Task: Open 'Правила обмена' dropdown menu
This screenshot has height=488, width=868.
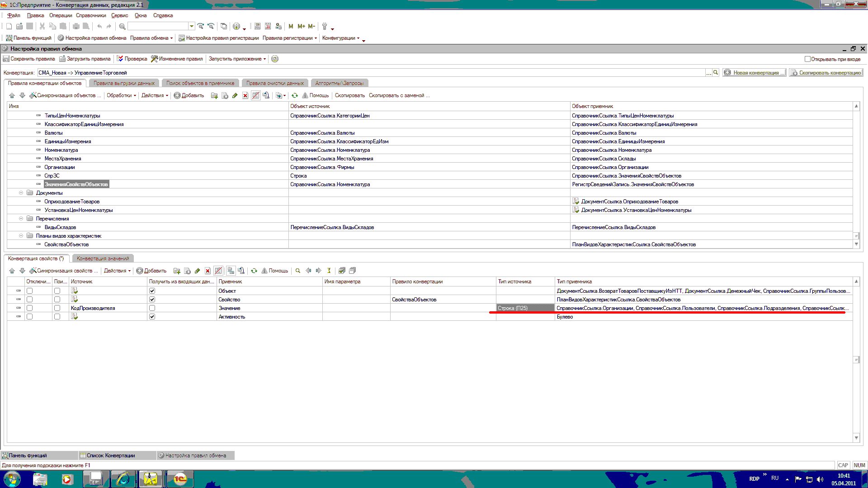Action: [151, 38]
